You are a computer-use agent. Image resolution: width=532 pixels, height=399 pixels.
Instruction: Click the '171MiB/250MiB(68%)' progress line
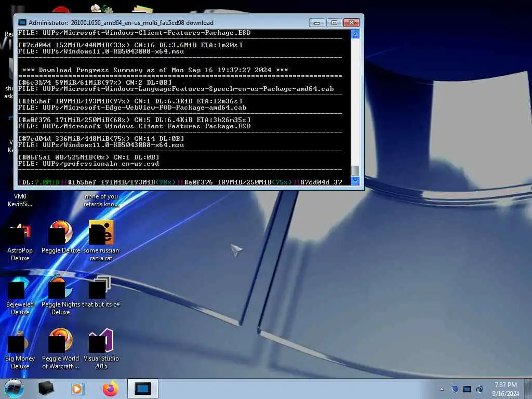click(135, 120)
